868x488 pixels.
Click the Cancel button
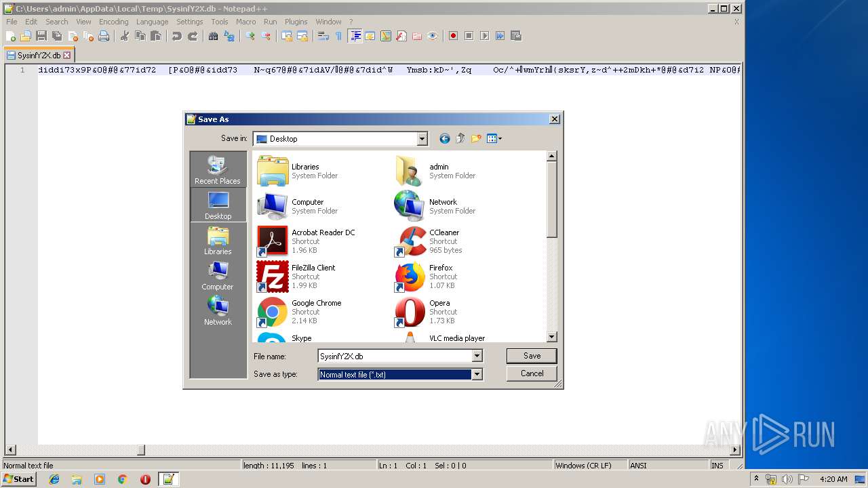click(532, 373)
